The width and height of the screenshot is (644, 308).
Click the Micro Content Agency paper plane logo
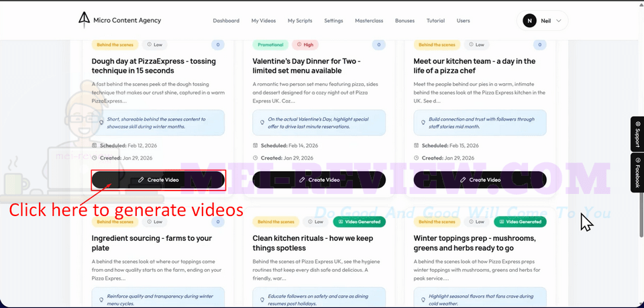point(84,19)
